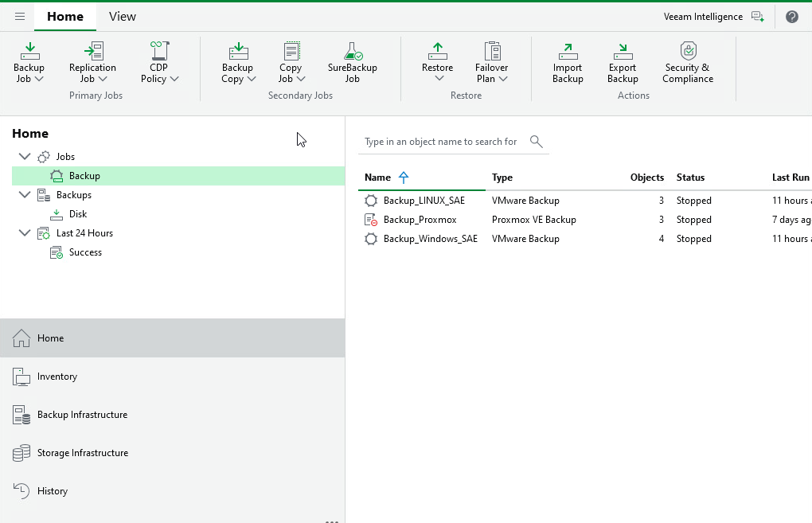This screenshot has height=523, width=812.
Task: Click the Export Backup icon
Action: point(623,51)
